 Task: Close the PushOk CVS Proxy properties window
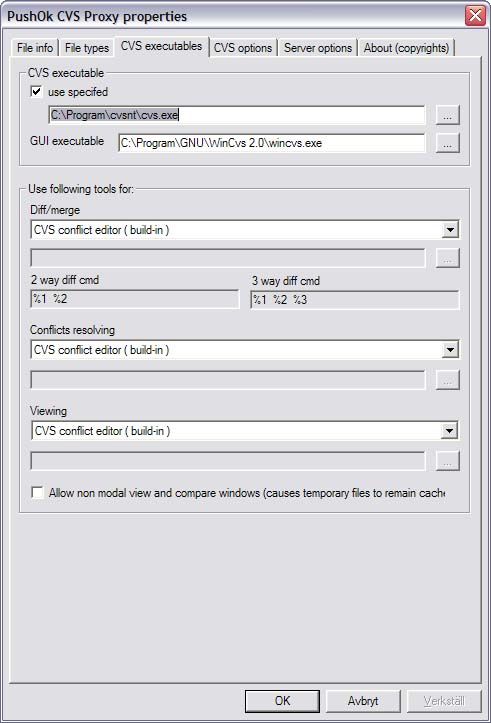[475, 16]
